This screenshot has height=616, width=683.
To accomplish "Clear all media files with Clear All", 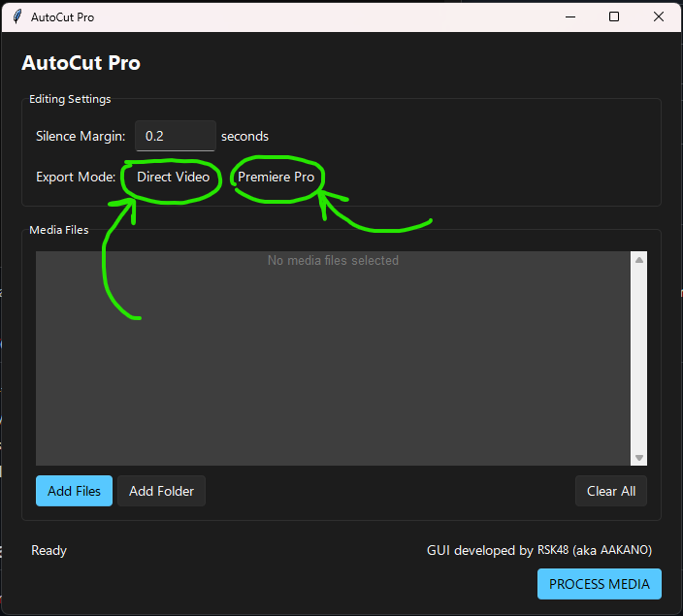I will 611,491.
